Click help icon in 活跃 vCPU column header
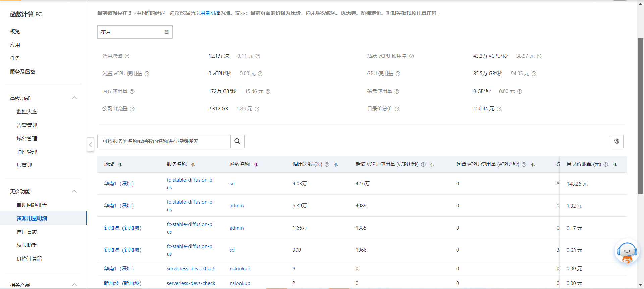Viewport: 644px width, 289px height. click(423, 165)
